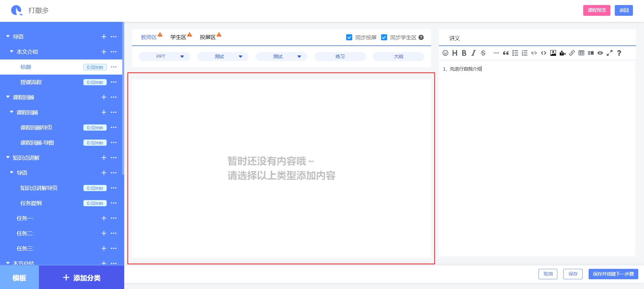The height and width of the screenshot is (289, 644).
Task: Collapse the 知识点讲解 section
Action: click(x=8, y=157)
